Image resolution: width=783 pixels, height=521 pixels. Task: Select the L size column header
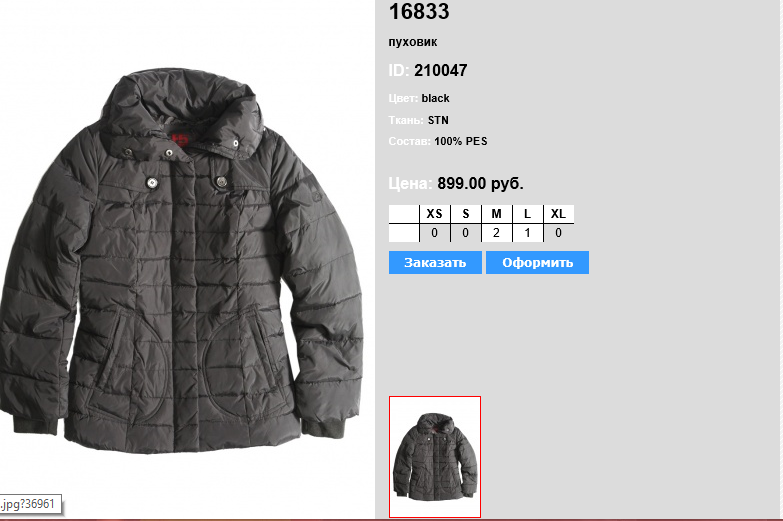click(527, 214)
